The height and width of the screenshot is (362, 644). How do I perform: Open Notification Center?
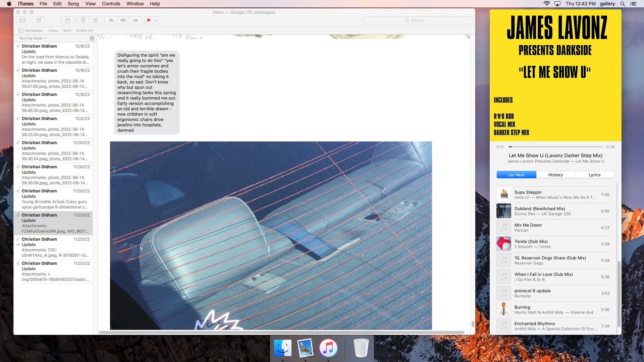(x=633, y=4)
